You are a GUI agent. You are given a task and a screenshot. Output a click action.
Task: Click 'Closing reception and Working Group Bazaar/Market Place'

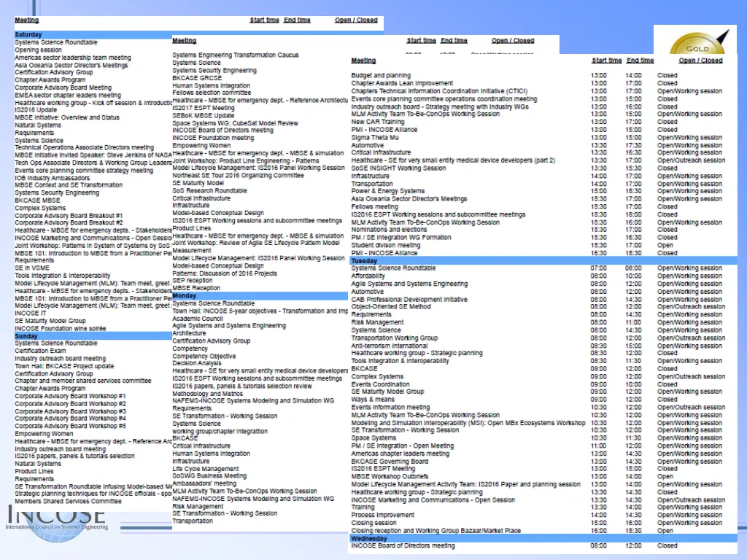pyautogui.click(x=436, y=531)
